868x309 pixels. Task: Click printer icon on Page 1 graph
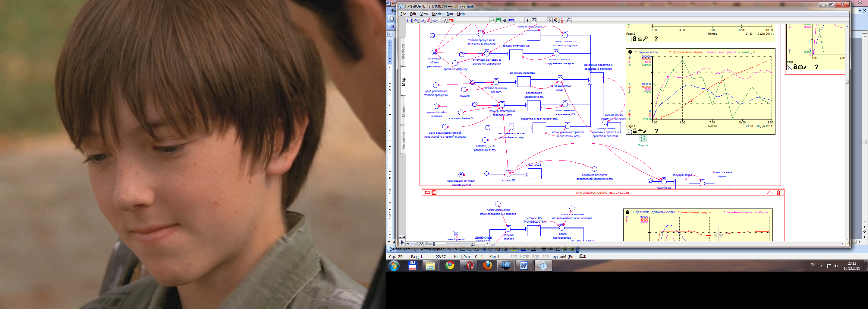[x=640, y=131]
